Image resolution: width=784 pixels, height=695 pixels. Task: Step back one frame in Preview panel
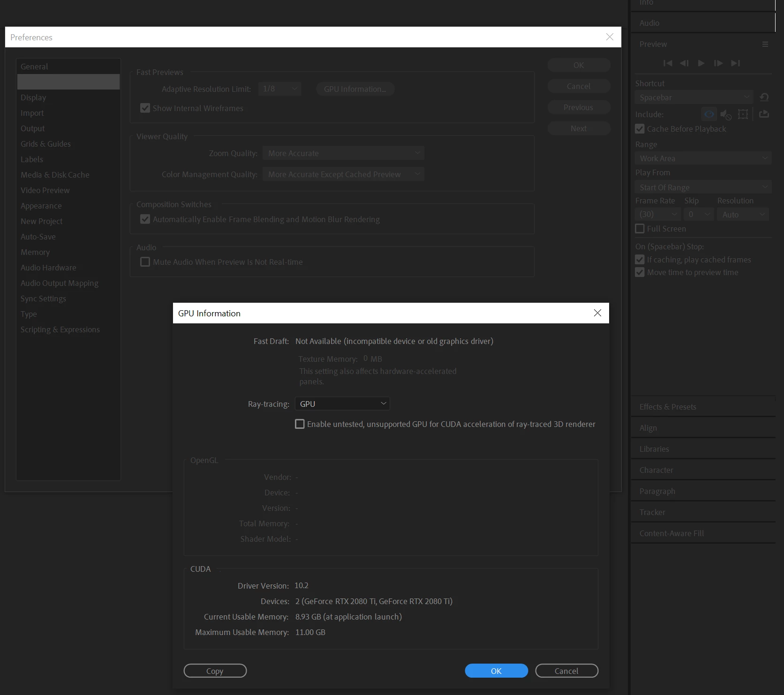coord(685,63)
